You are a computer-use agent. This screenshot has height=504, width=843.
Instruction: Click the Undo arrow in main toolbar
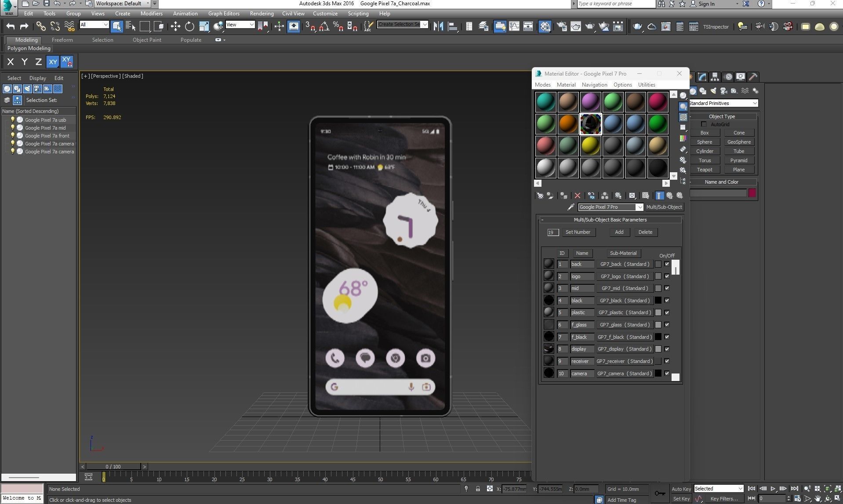pyautogui.click(x=11, y=26)
